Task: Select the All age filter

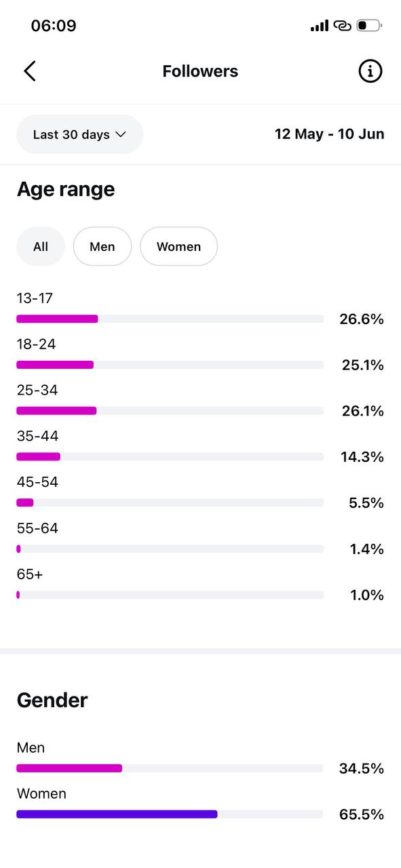Action: pos(41,246)
